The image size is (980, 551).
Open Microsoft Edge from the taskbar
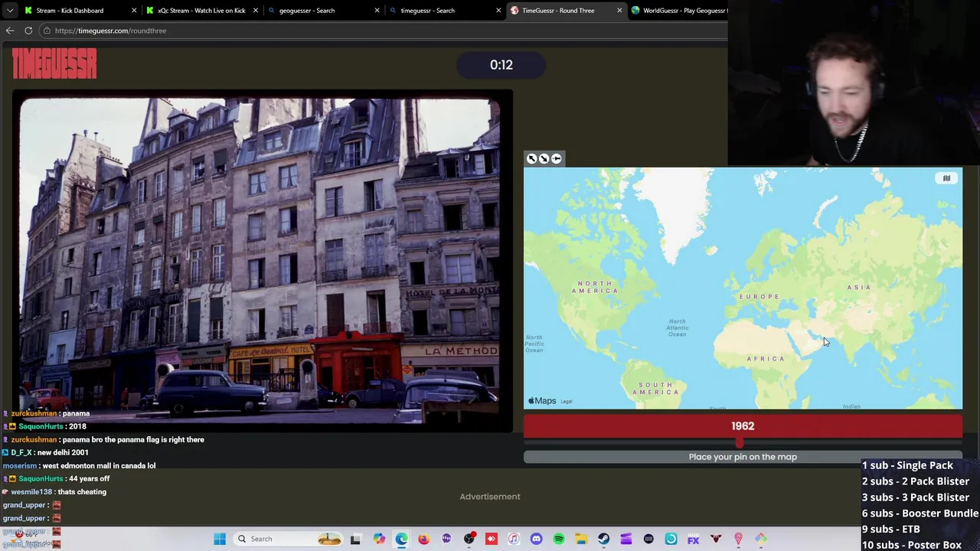click(401, 539)
